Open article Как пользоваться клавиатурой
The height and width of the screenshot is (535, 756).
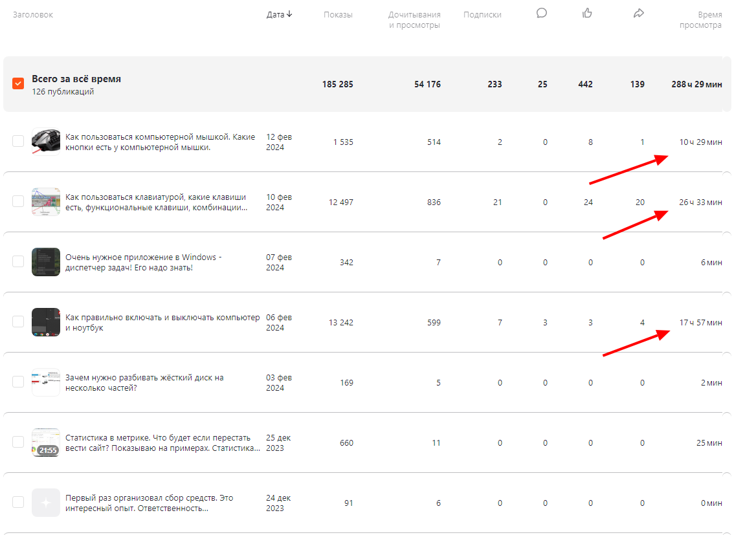[x=156, y=202]
